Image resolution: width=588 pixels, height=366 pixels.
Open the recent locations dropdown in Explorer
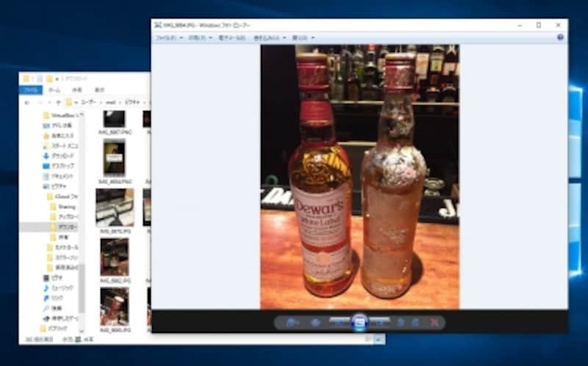pyautogui.click(x=49, y=102)
